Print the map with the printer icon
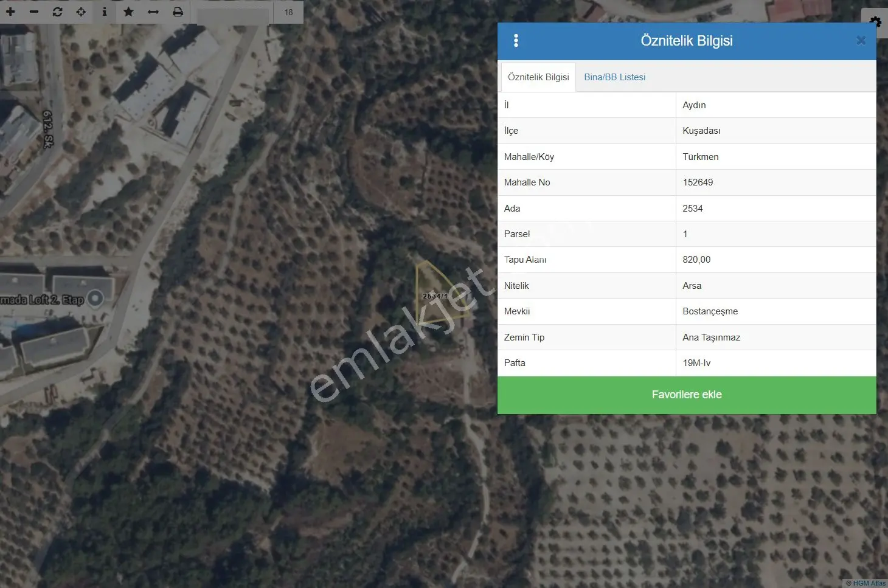The width and height of the screenshot is (888, 588). tap(178, 12)
